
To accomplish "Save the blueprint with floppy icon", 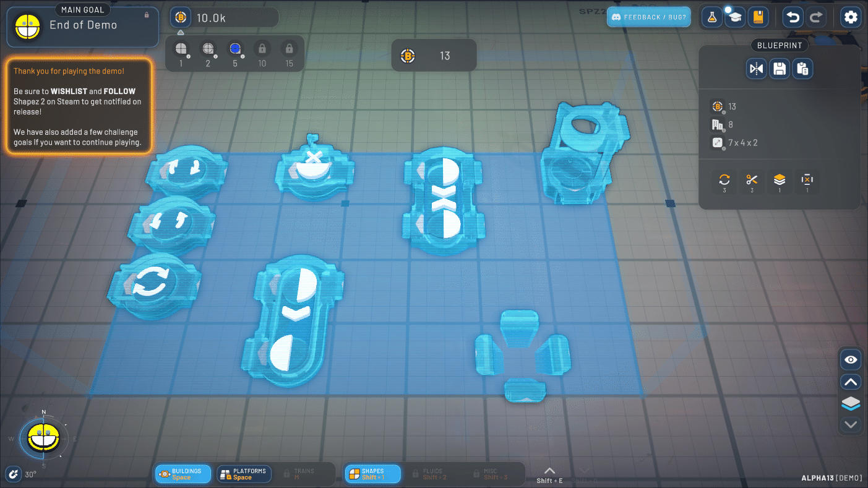I will (780, 69).
